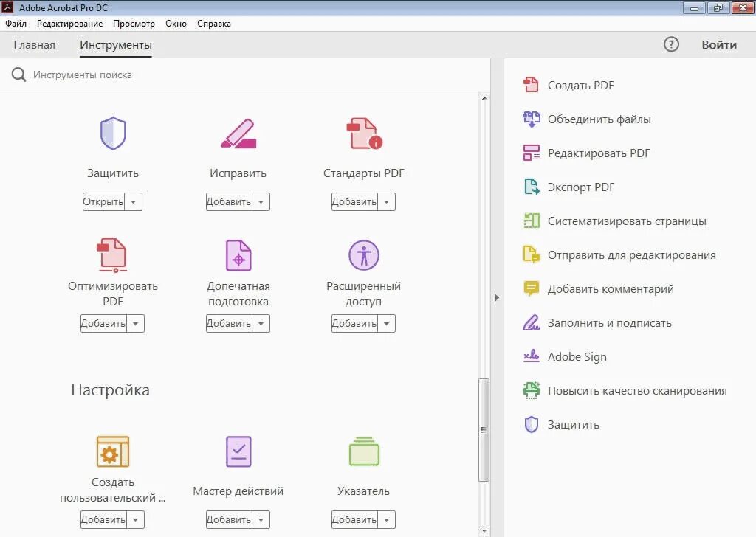Screen dimensions: 756x537
Task: Select the Мастер действий checklist icon
Action: click(237, 451)
